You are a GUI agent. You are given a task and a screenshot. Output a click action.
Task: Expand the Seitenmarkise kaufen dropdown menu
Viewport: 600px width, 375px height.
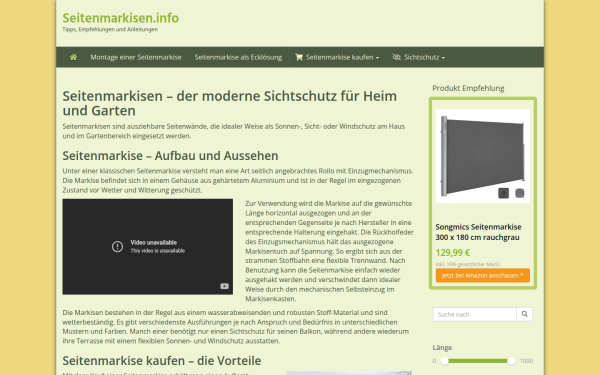(337, 57)
